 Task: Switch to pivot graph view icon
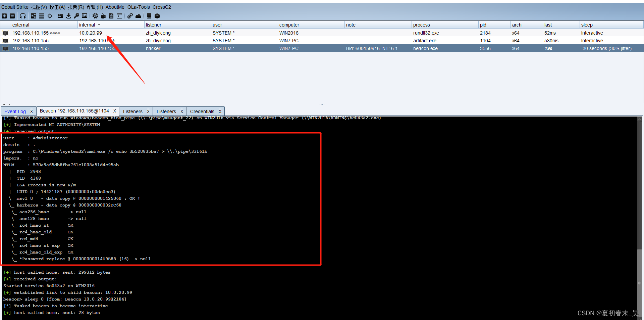(x=34, y=16)
